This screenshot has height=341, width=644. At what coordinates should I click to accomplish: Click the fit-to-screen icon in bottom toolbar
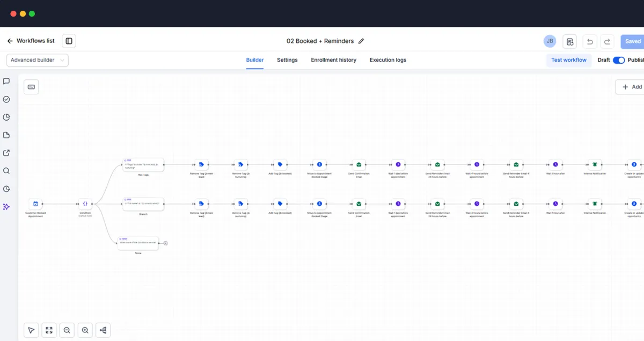point(49,330)
